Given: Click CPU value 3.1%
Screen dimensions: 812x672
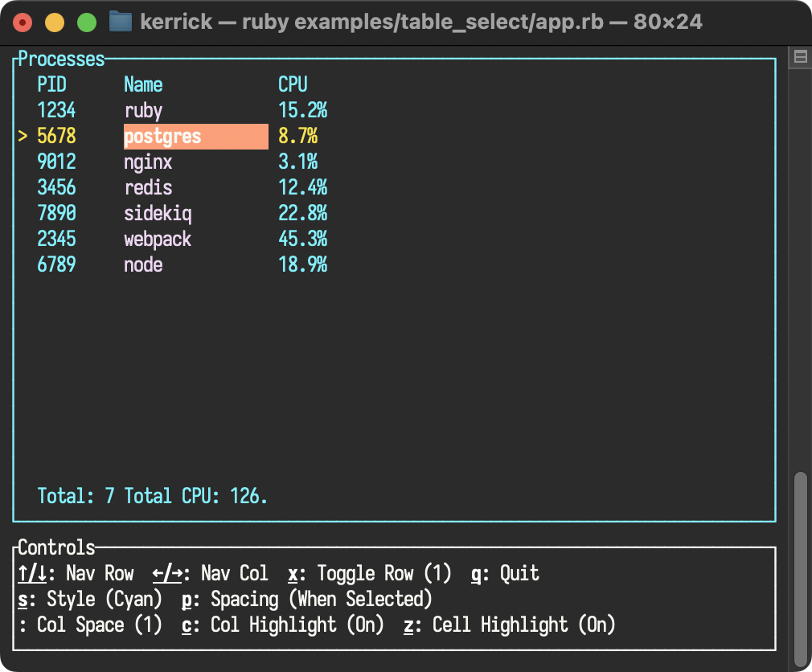Looking at the screenshot, I should (x=297, y=162).
